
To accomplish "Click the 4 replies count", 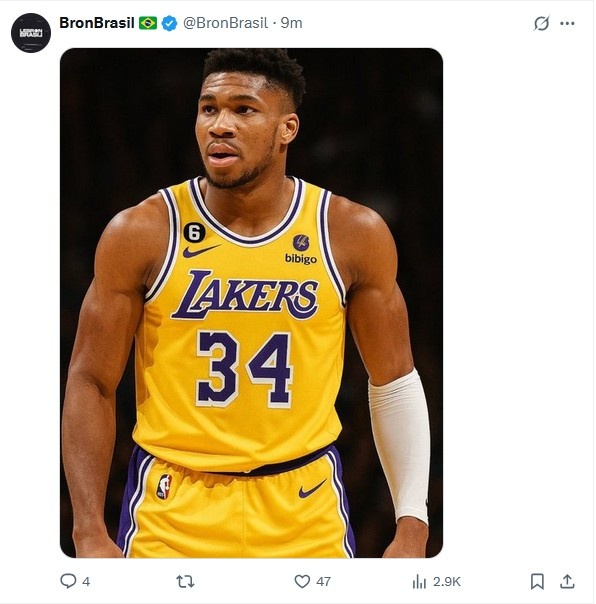I will (x=86, y=582).
